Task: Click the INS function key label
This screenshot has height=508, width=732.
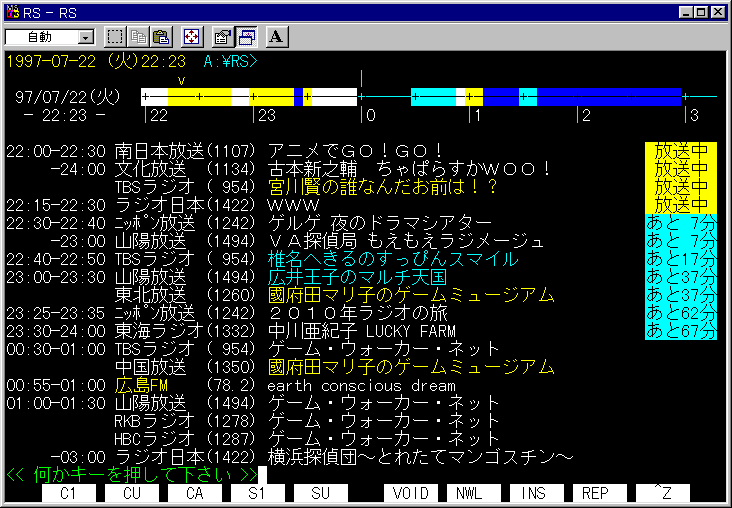Action: (537, 493)
